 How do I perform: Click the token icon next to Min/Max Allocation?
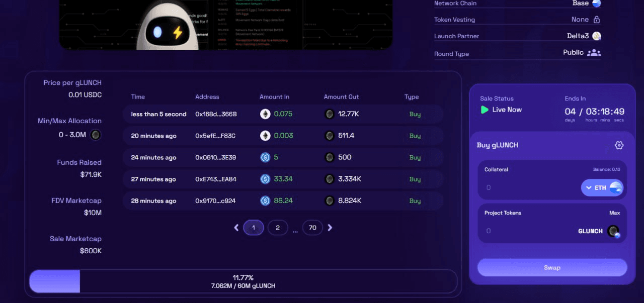pyautogui.click(x=95, y=135)
